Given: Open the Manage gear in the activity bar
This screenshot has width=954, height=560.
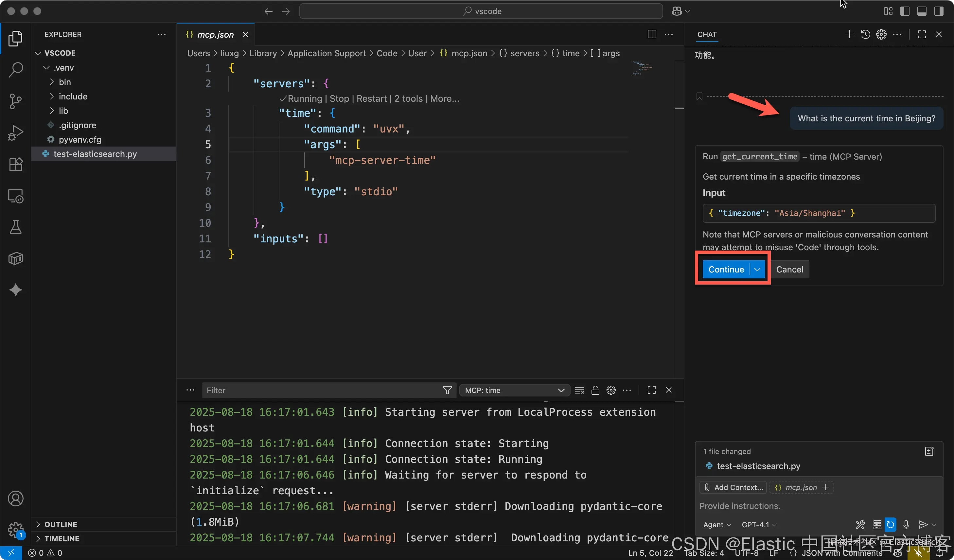Looking at the screenshot, I should [x=15, y=530].
